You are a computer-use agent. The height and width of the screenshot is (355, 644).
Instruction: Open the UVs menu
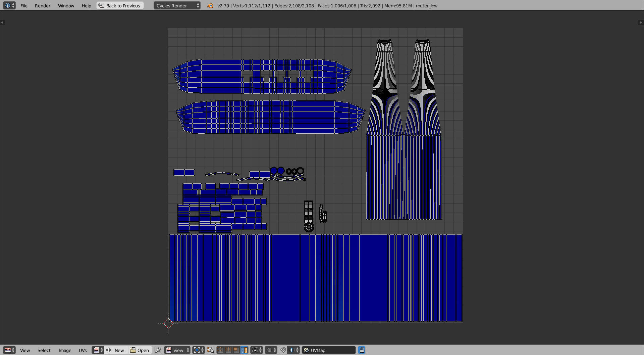[83, 350]
